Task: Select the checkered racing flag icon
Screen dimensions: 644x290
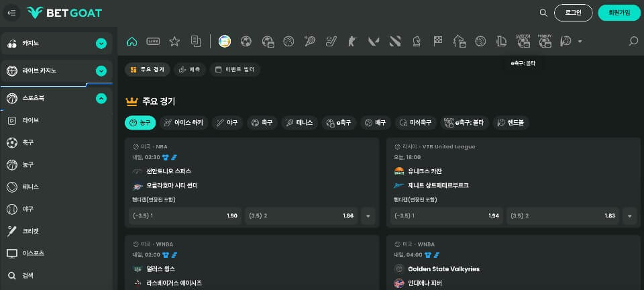Action: tap(438, 41)
